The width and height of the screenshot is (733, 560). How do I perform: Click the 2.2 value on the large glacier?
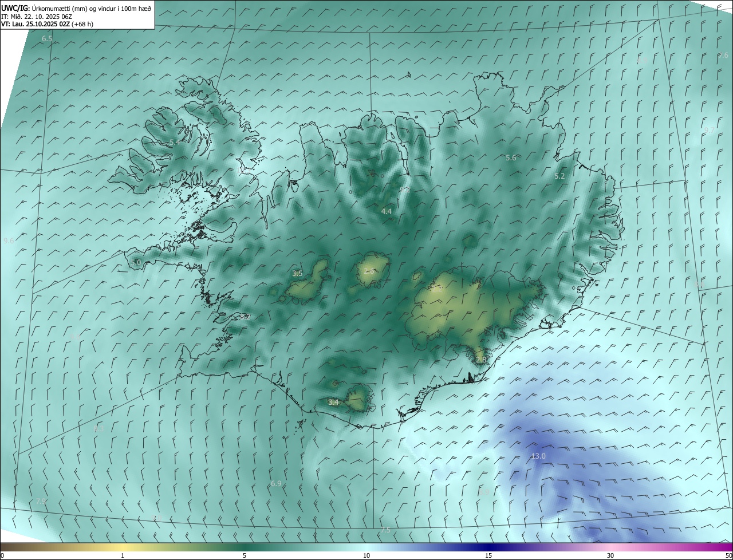click(437, 290)
